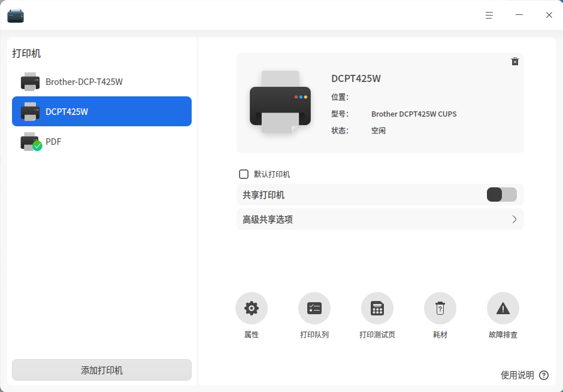Click the print test page icon (打印测试页)
The image size is (563, 392).
pos(377,308)
